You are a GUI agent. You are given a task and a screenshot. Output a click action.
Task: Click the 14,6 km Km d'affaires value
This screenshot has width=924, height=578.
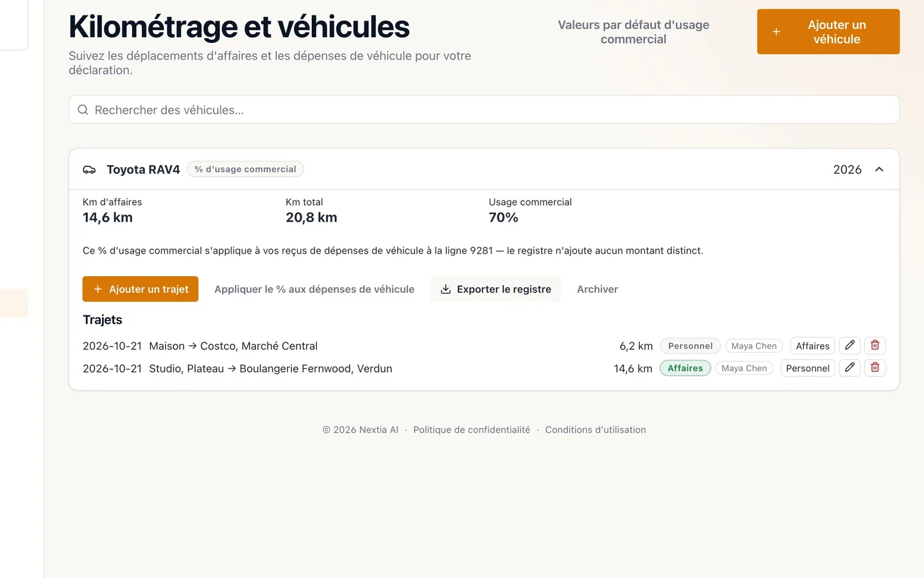pos(108,218)
